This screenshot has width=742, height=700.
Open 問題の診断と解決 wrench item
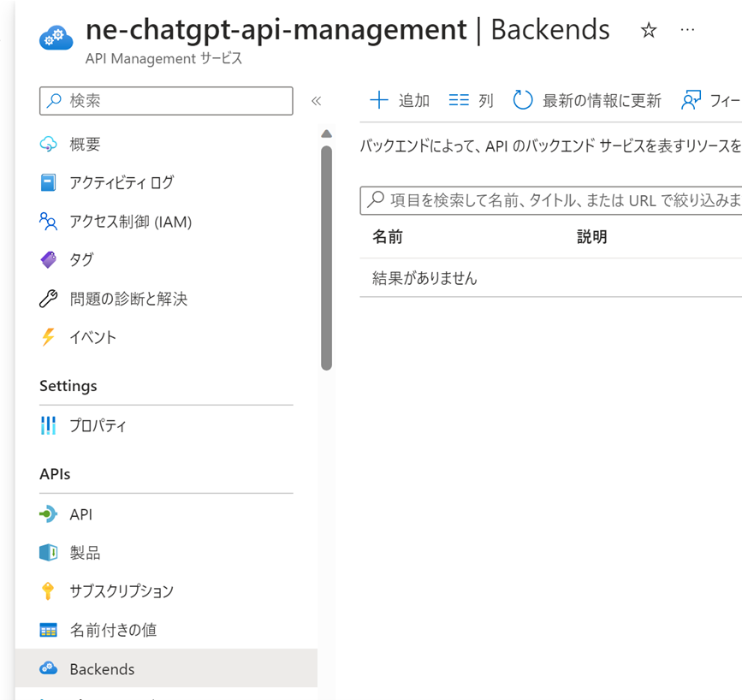point(128,299)
